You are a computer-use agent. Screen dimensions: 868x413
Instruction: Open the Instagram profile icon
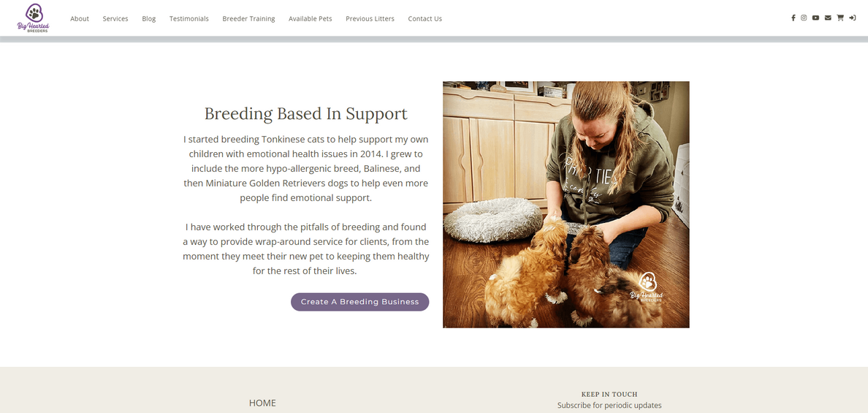804,18
